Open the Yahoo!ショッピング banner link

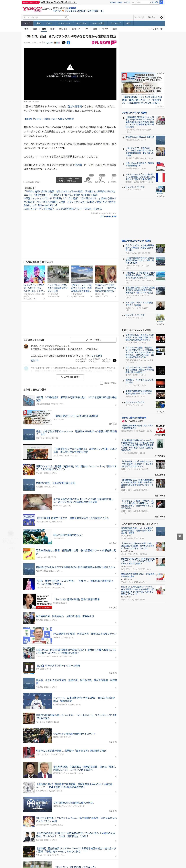pyautogui.click(x=31, y=2)
